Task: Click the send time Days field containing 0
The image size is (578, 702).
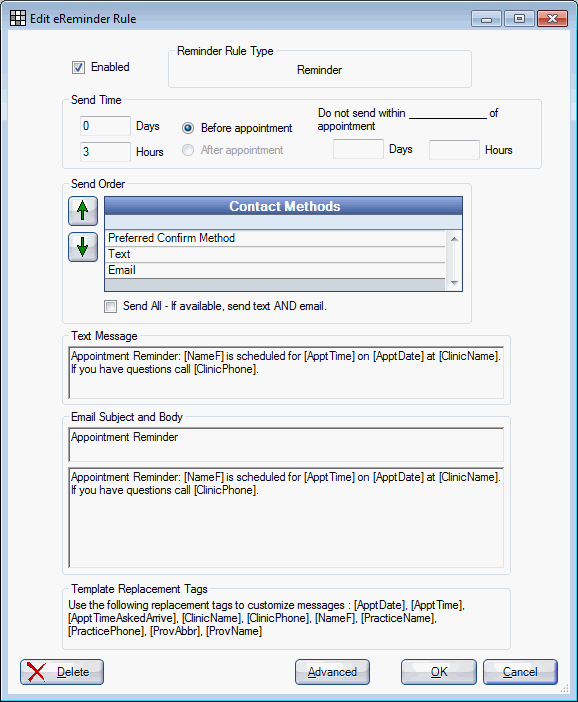Action: pos(105,126)
